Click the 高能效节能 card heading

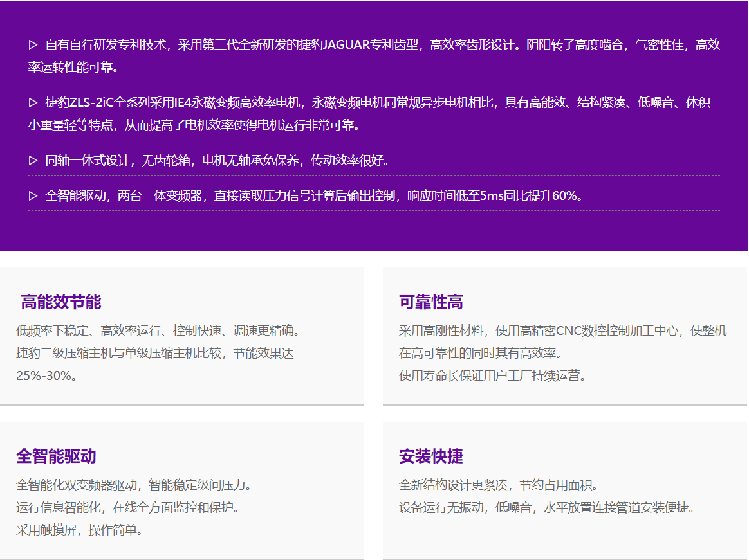point(61,302)
